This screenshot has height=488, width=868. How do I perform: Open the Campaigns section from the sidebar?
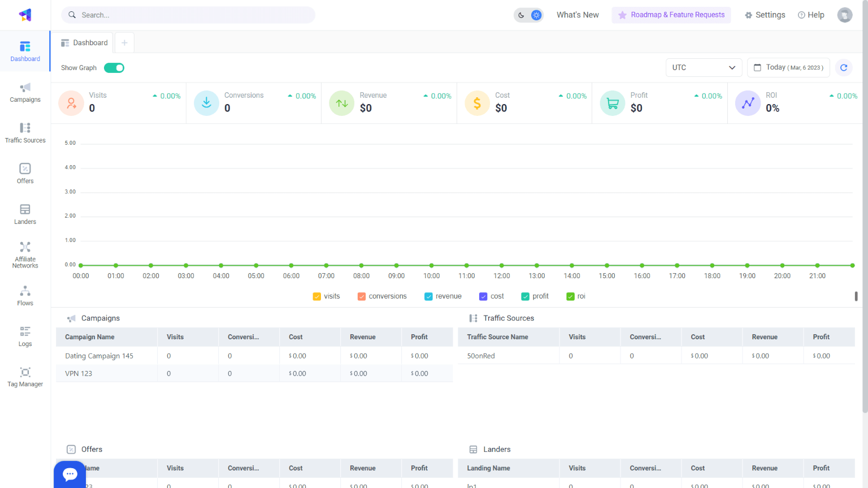click(25, 93)
